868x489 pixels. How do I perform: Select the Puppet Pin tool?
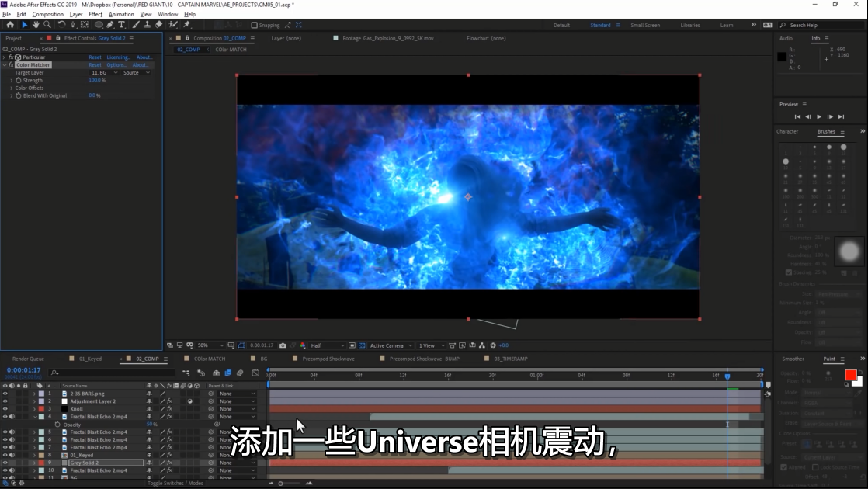point(186,25)
